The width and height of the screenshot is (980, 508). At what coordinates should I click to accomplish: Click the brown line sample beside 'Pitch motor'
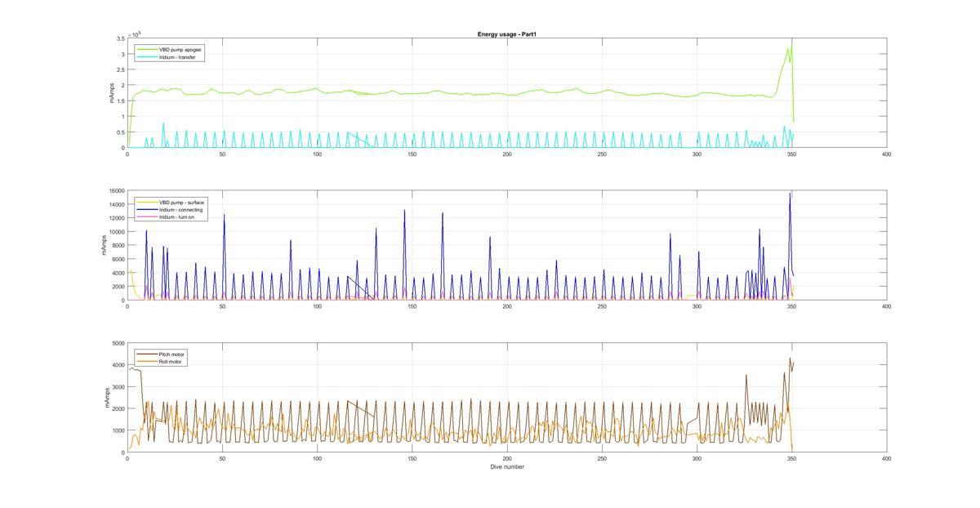147,354
